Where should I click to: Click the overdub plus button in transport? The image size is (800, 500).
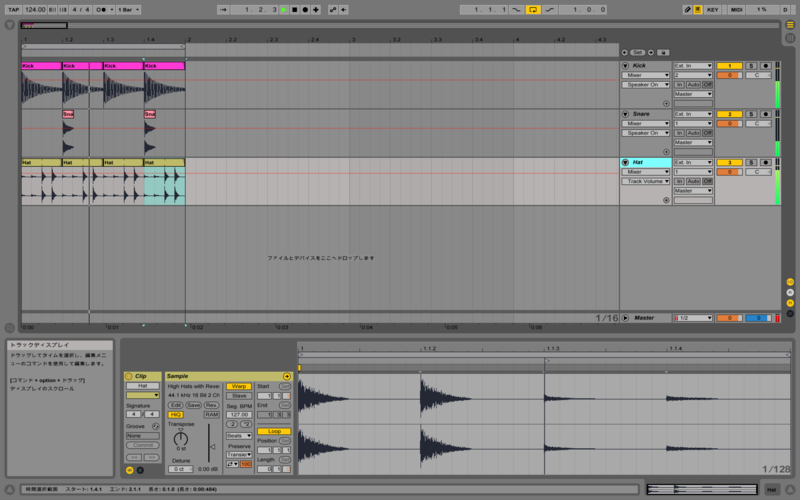[316, 10]
